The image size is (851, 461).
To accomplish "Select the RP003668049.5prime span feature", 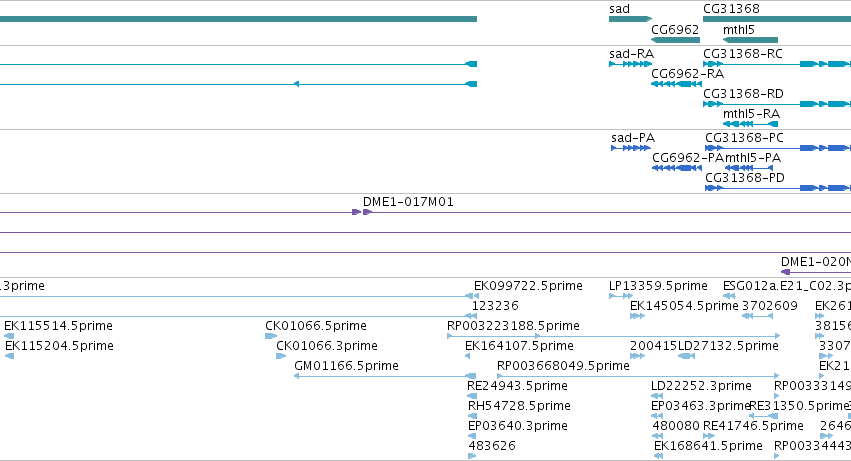I will pos(638,376).
